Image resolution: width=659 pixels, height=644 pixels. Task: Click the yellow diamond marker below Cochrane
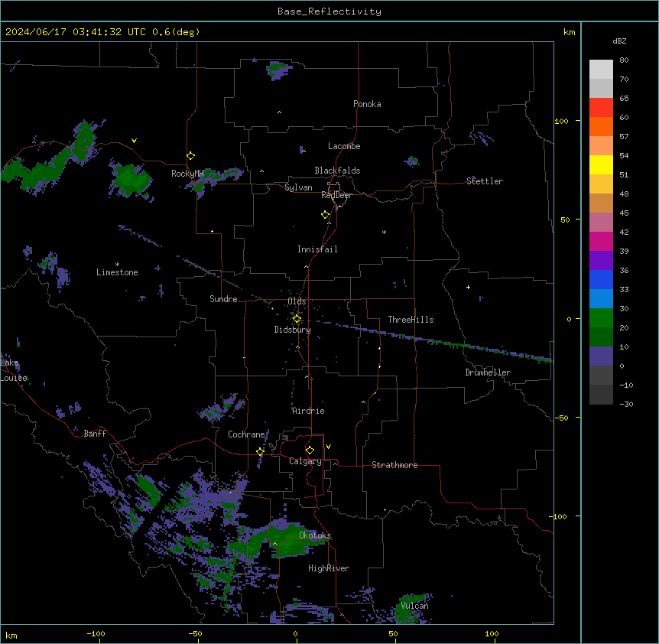260,452
